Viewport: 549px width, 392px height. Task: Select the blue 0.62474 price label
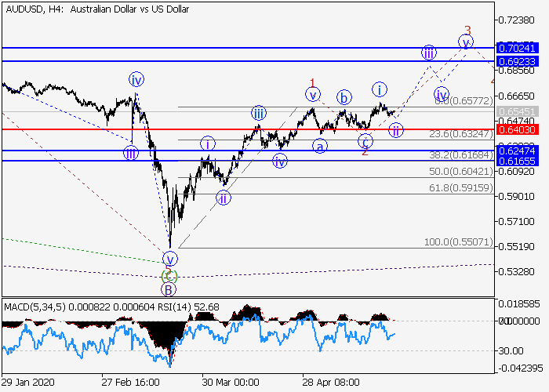coord(517,151)
